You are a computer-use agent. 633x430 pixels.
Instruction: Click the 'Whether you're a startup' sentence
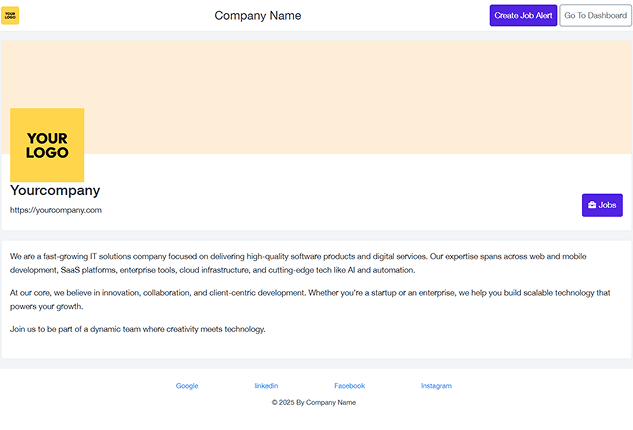(310, 300)
